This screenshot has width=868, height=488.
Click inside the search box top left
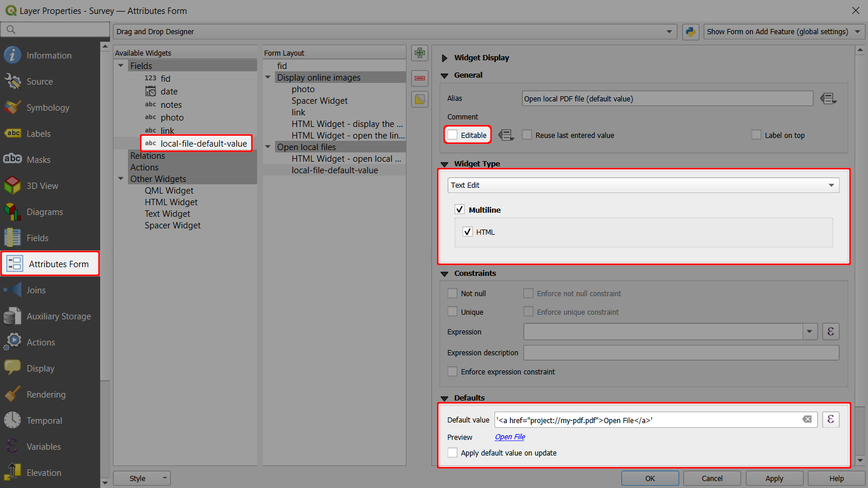(x=55, y=28)
